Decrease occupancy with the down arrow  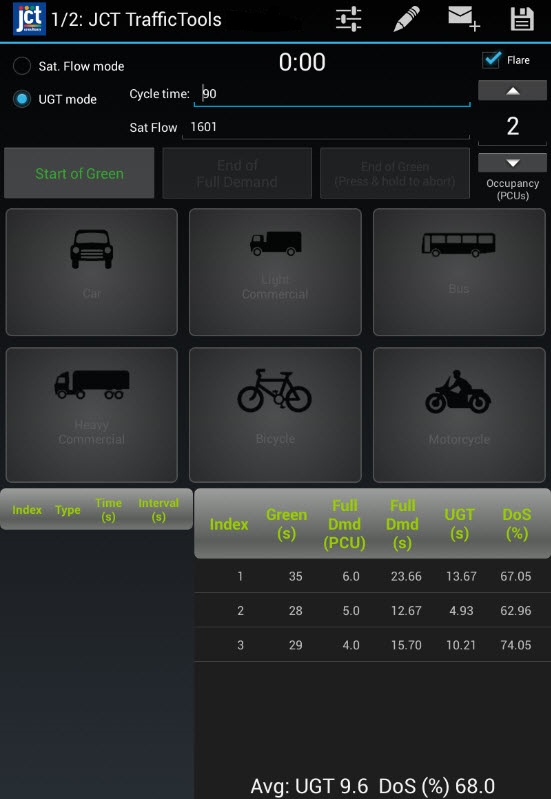tap(512, 163)
